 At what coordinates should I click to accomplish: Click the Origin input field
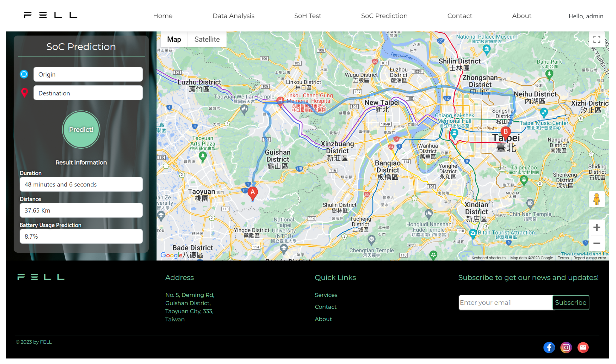pos(88,74)
